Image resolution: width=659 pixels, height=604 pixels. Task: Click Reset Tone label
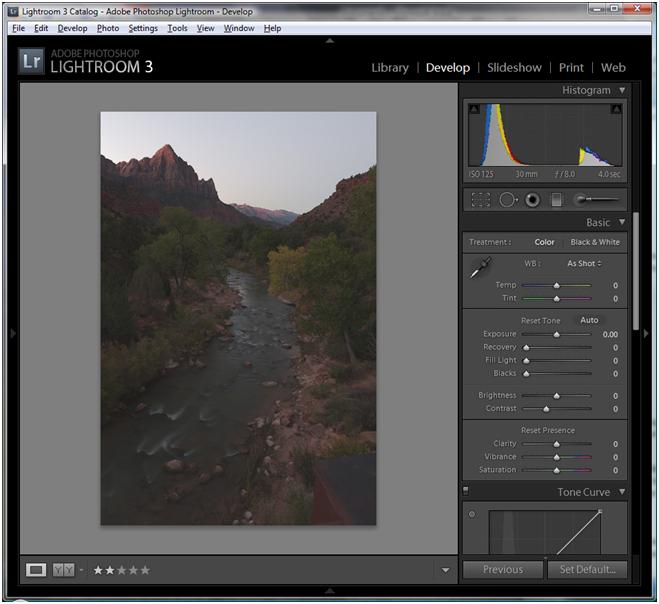(x=540, y=321)
